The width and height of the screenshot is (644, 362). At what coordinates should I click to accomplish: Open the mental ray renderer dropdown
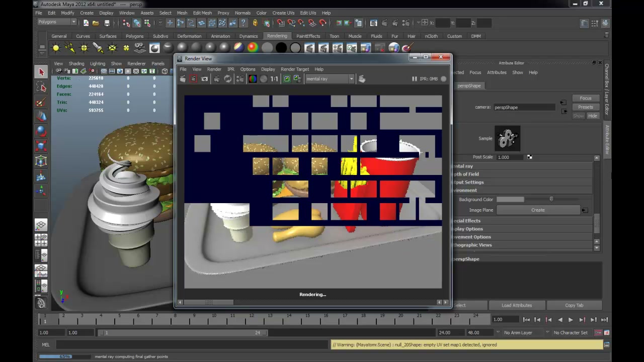pyautogui.click(x=330, y=79)
